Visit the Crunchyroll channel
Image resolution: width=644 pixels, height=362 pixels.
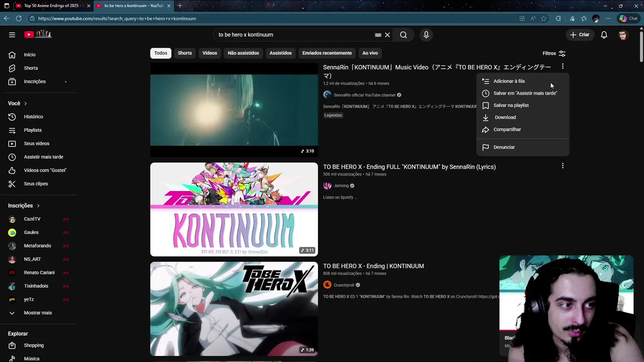tap(344, 285)
